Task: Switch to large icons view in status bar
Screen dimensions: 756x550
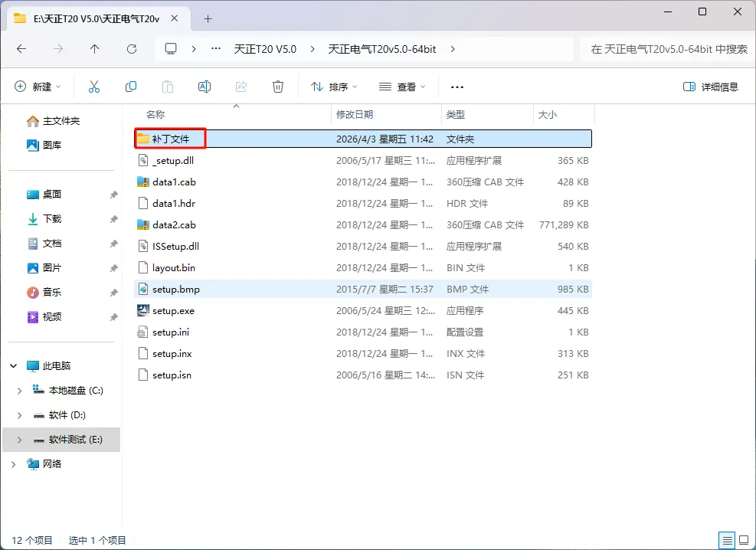Action: (x=744, y=540)
